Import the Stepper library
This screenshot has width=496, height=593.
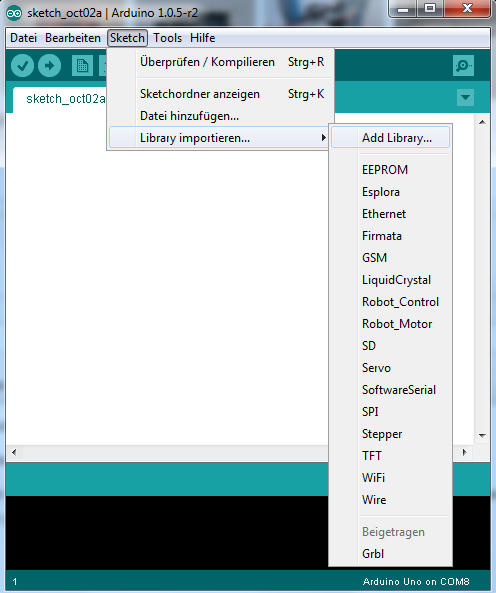pos(391,433)
